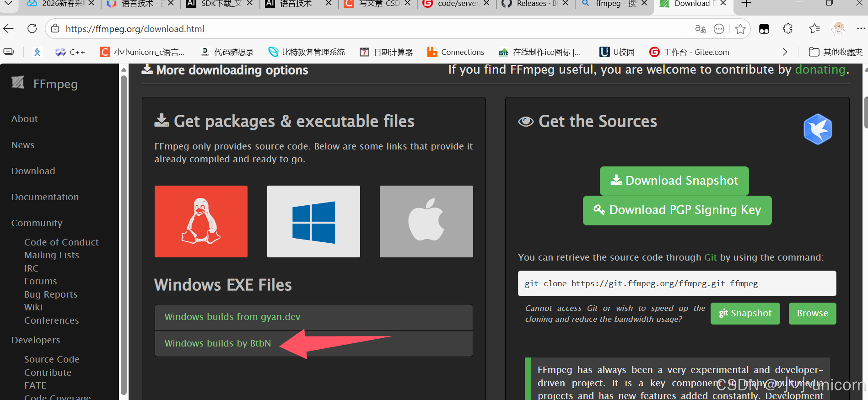Show more bookmarks chevron
This screenshot has width=868, height=400.
[x=785, y=52]
